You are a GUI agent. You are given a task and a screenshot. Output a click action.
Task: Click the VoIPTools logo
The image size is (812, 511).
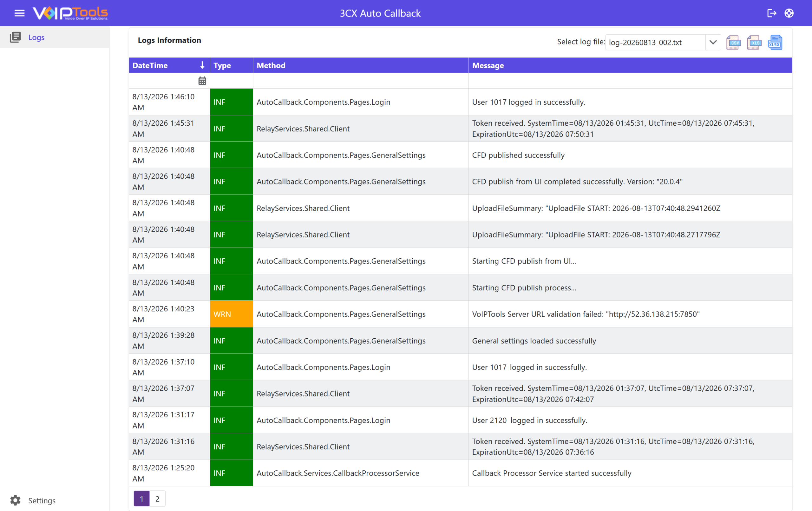[x=70, y=13]
